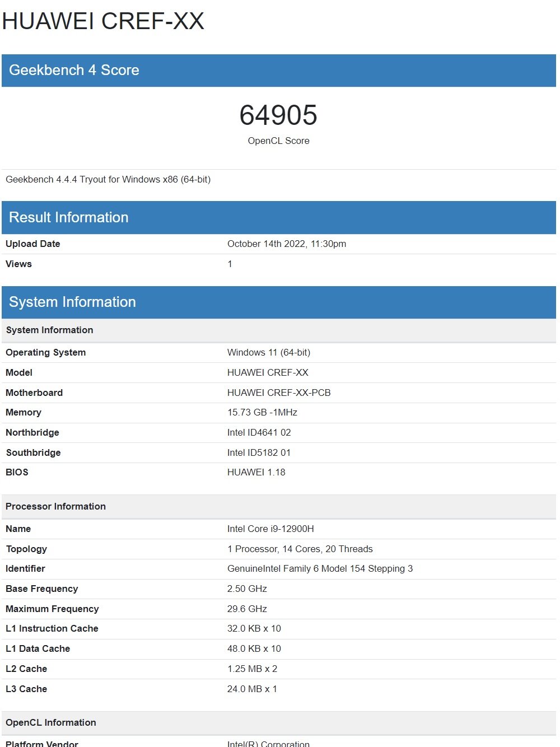This screenshot has width=560, height=747.
Task: Click the "Geekbench 4.4.4 Tryout for Windows x86 (64-bit)" line
Action: click(108, 180)
